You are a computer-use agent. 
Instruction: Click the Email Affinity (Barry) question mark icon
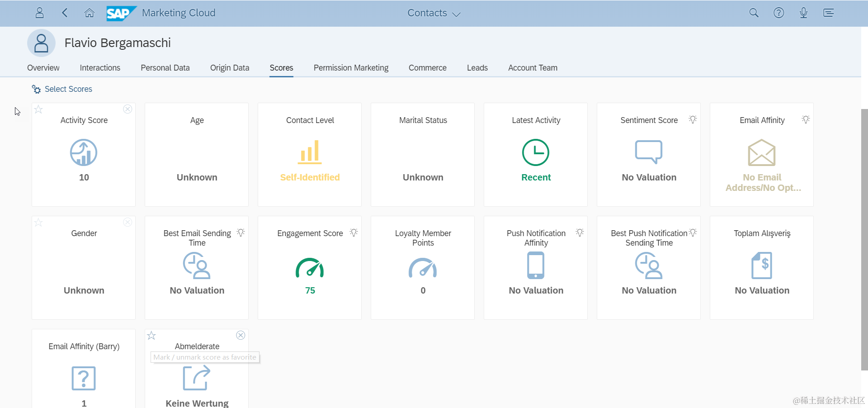click(84, 379)
